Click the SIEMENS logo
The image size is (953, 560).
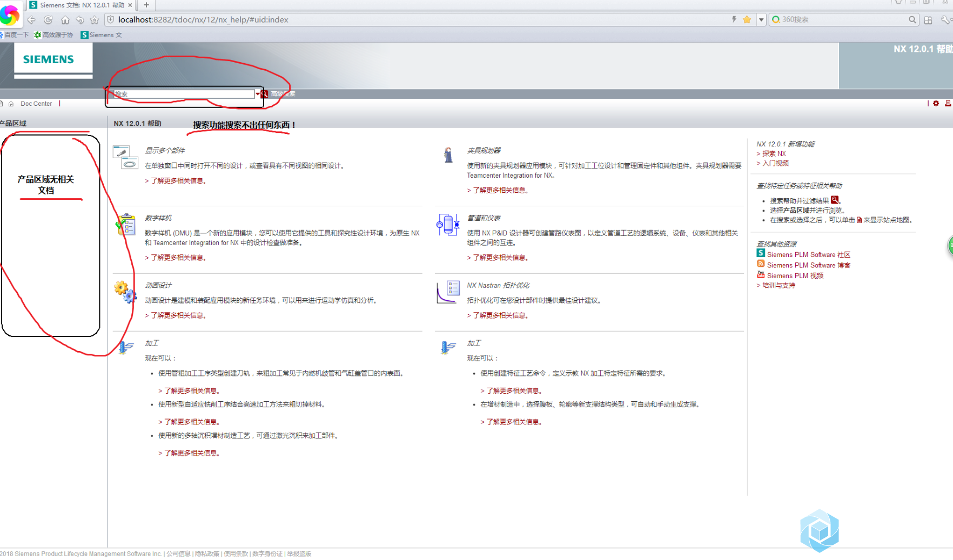[49, 59]
